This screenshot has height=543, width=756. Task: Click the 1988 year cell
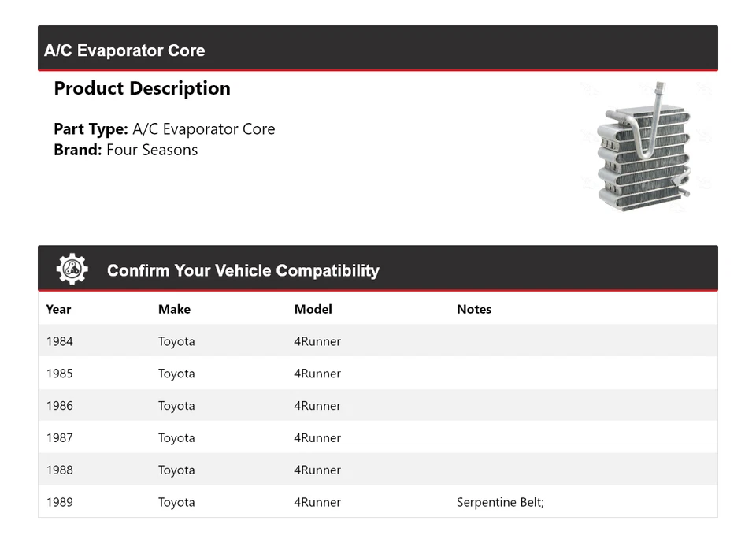60,470
